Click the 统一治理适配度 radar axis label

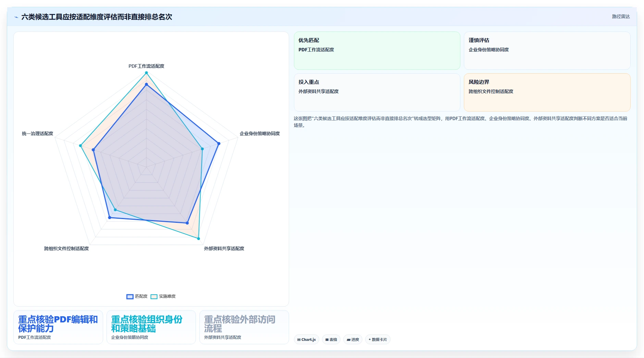(37, 133)
